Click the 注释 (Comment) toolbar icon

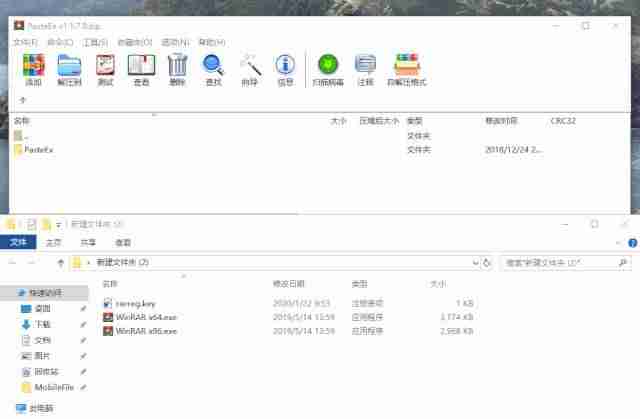point(365,70)
